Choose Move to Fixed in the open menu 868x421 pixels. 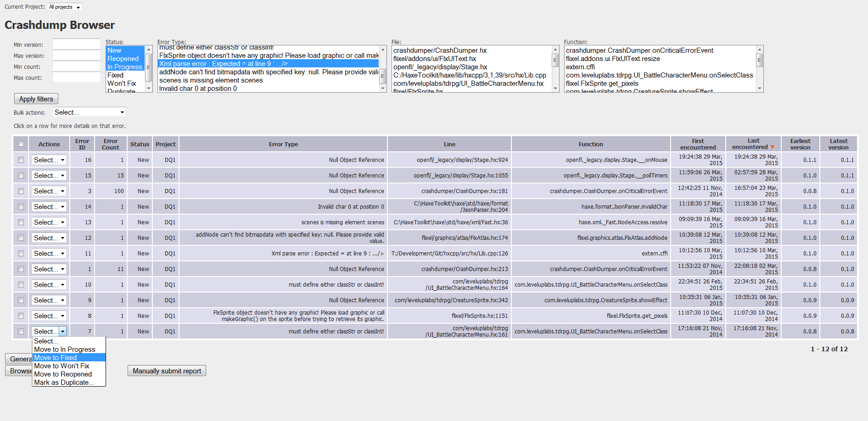click(x=69, y=358)
